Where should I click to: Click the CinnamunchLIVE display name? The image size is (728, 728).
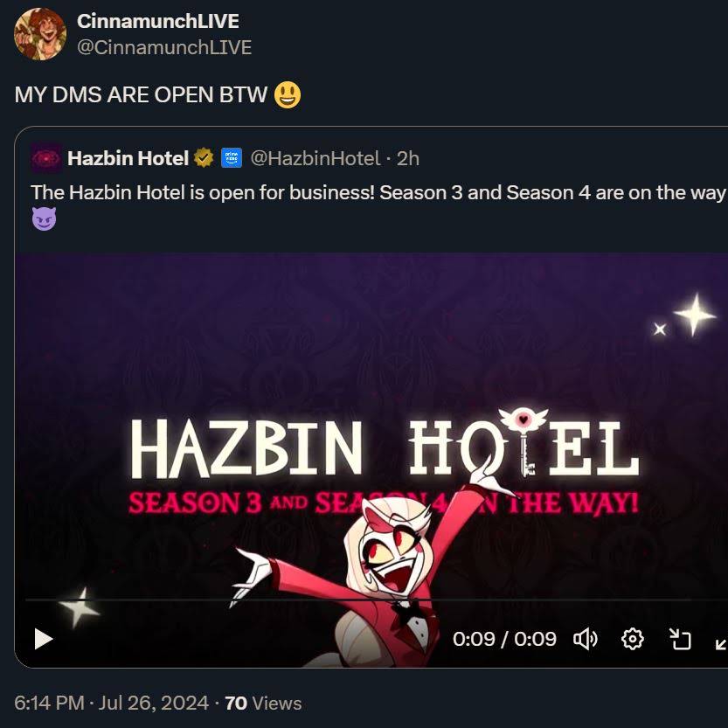pos(158,21)
